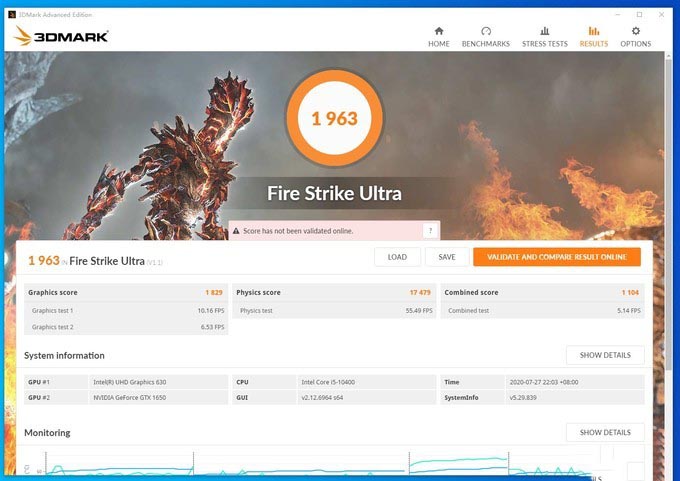Click the GUI version v2.12.6964 value
680x481 pixels.
pyautogui.click(x=322, y=397)
